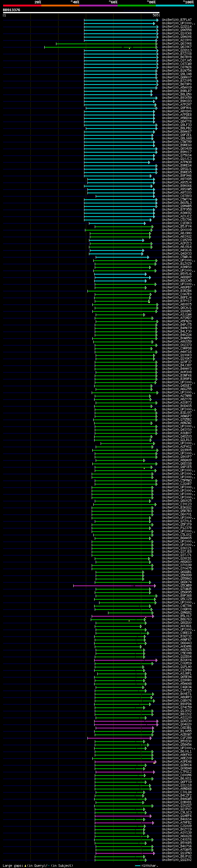The image size is (197, 868).
Task: Select the label UniRef100_C1E8K3
Action: [x=176, y=223]
